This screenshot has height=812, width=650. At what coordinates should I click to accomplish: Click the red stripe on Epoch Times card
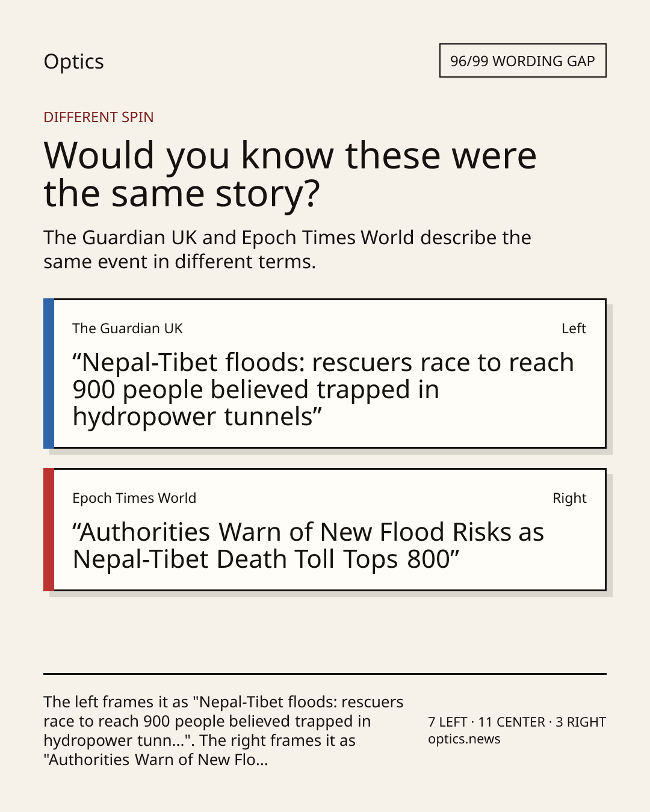(49, 529)
